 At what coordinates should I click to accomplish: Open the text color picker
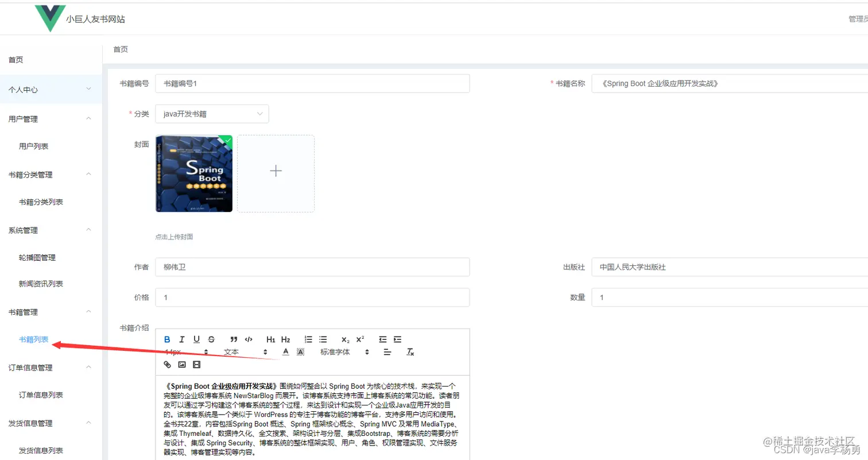[285, 352]
